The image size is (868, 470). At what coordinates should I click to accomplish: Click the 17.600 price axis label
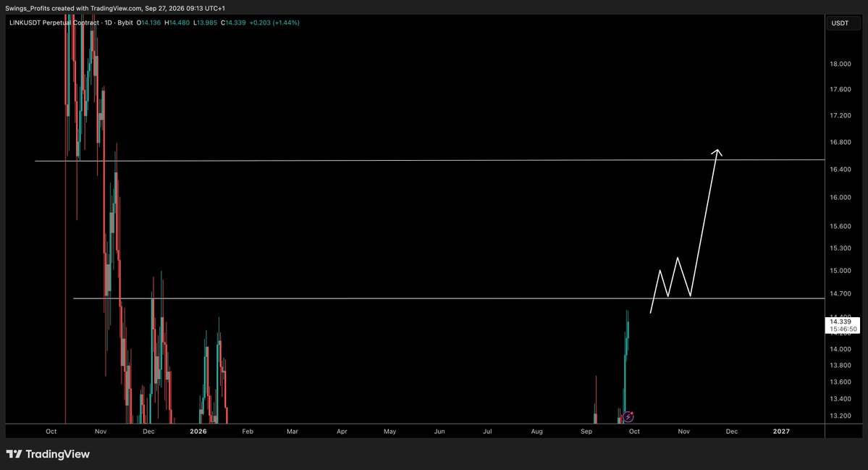click(840, 90)
